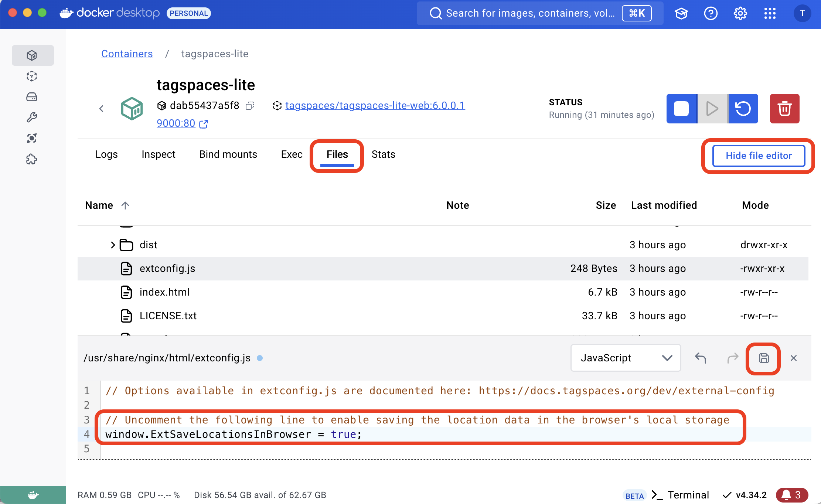Click the Containers breadcrumb link
Viewport: 821px width, 504px height.
point(127,53)
